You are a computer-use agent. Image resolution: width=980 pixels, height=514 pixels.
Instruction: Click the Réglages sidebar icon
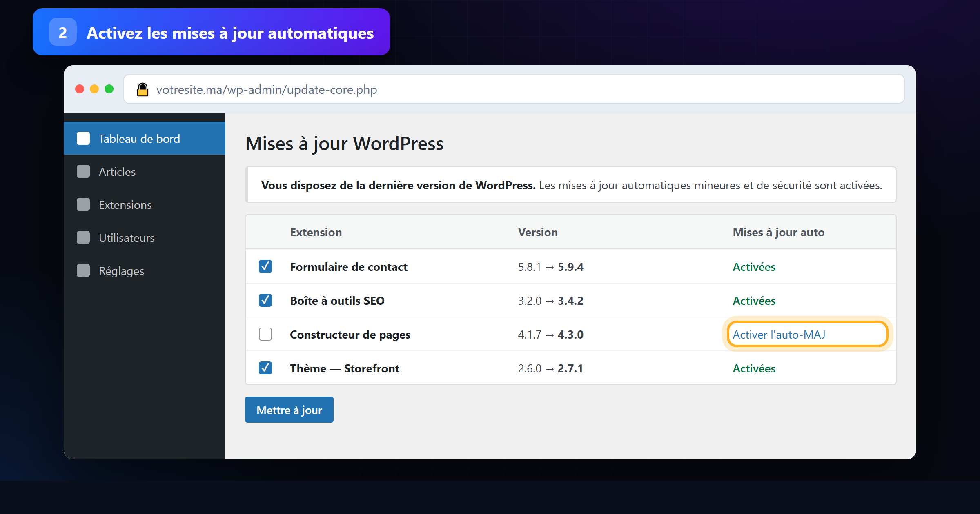click(83, 270)
